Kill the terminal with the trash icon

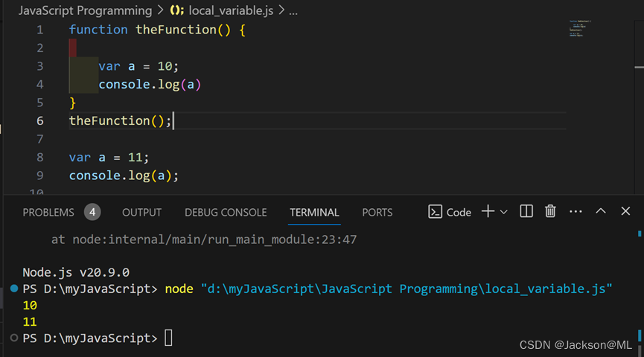[550, 212]
